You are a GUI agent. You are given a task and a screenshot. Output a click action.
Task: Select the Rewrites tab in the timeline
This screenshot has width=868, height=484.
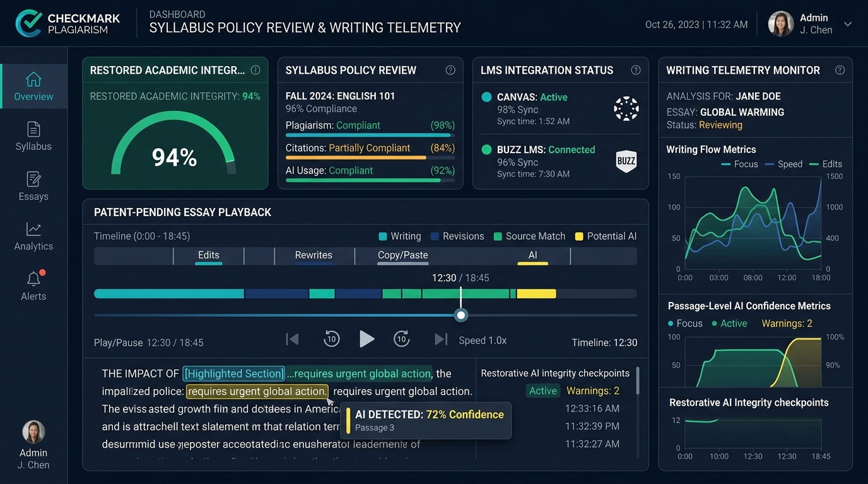314,256
